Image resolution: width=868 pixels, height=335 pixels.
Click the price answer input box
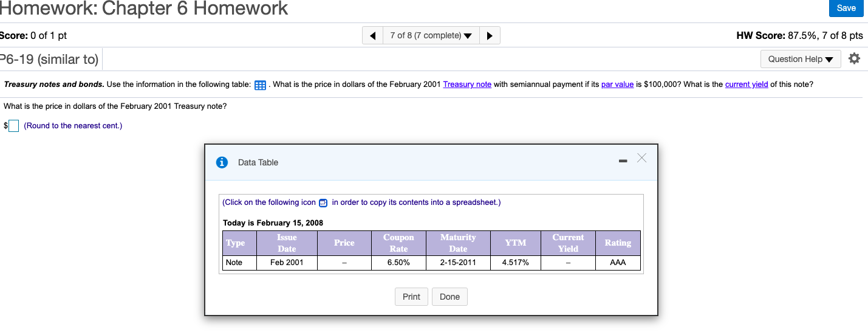click(13, 126)
